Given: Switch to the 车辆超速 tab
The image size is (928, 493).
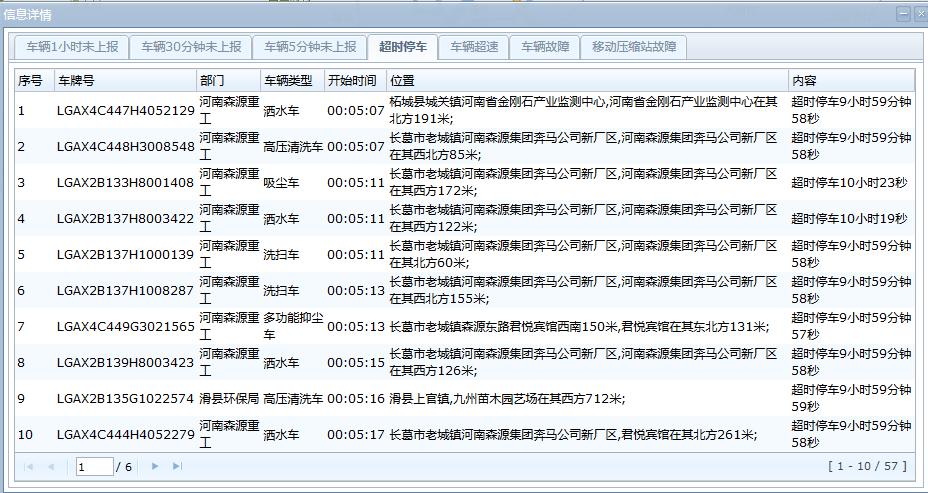Looking at the screenshot, I should pyautogui.click(x=473, y=47).
